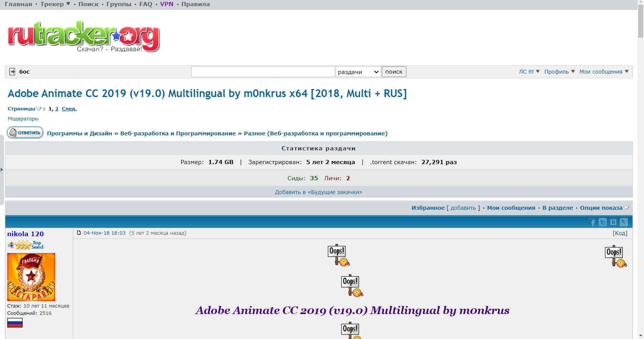
Task: Go to page 2 of topic
Action: pyautogui.click(x=57, y=109)
